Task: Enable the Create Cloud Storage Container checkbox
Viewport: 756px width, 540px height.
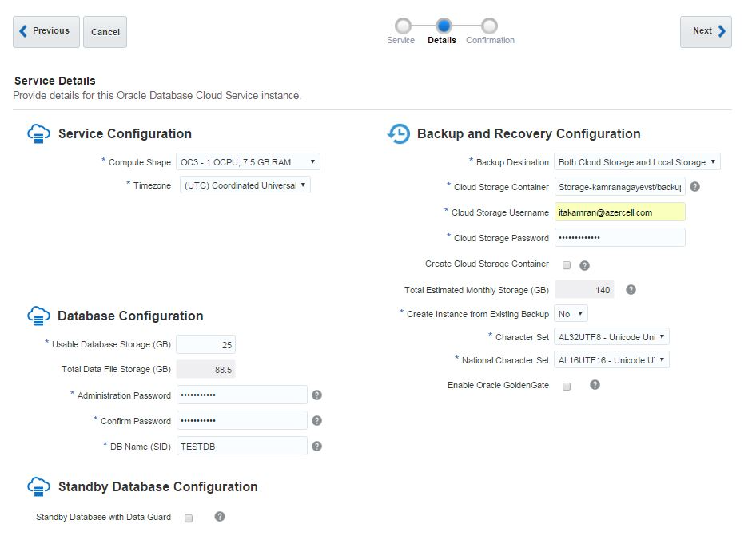Action: (x=567, y=265)
